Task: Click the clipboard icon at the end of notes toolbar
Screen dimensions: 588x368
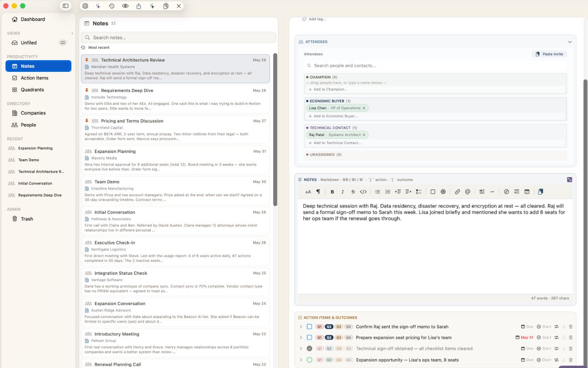Action: pyautogui.click(x=540, y=192)
